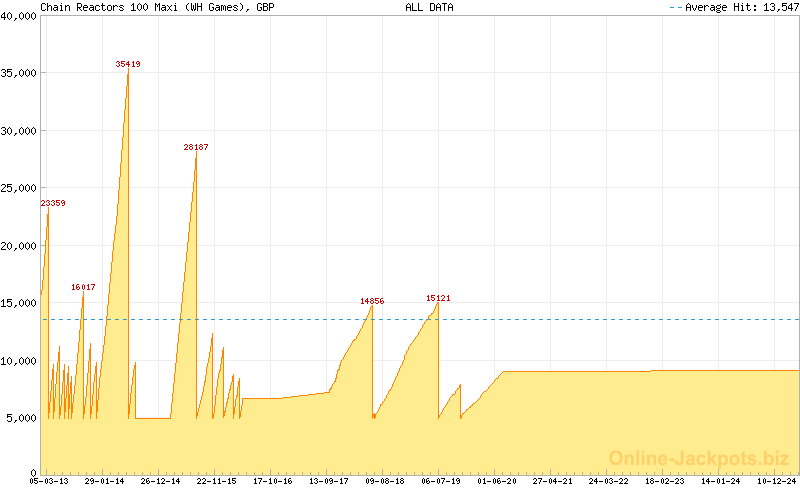Click the 5,000 y-axis label

point(21,418)
